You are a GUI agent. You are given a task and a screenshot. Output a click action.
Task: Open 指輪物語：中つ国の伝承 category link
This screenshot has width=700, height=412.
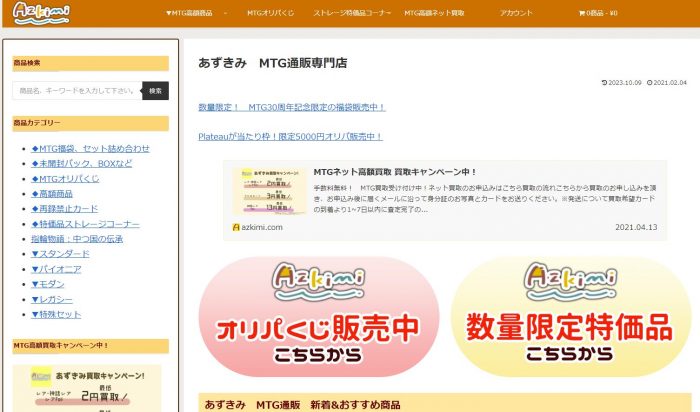[x=77, y=239]
